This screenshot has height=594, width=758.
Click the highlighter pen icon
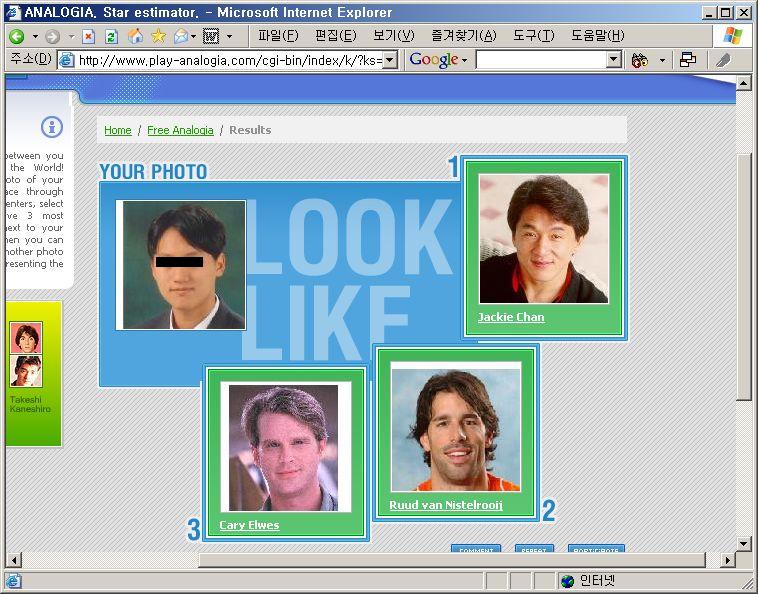click(723, 60)
